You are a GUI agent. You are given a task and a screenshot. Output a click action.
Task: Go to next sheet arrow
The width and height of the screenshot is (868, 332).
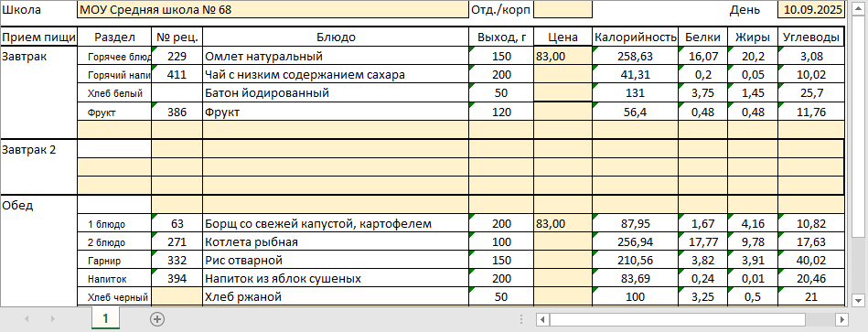(52, 318)
